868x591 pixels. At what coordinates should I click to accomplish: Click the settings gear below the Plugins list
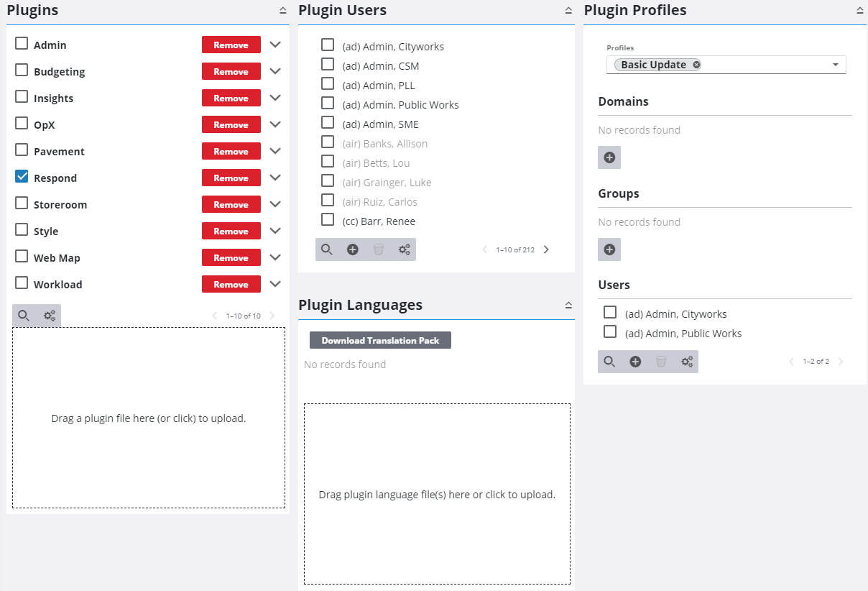click(48, 315)
